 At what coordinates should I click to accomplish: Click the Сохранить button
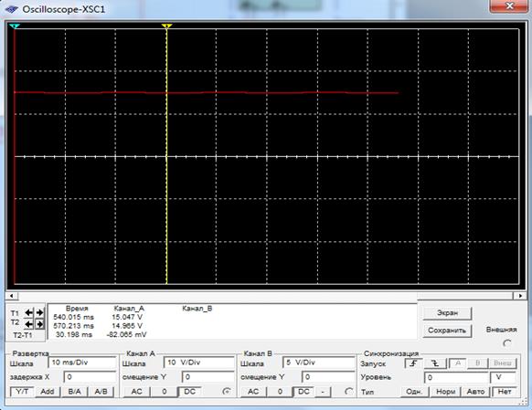coord(447,331)
